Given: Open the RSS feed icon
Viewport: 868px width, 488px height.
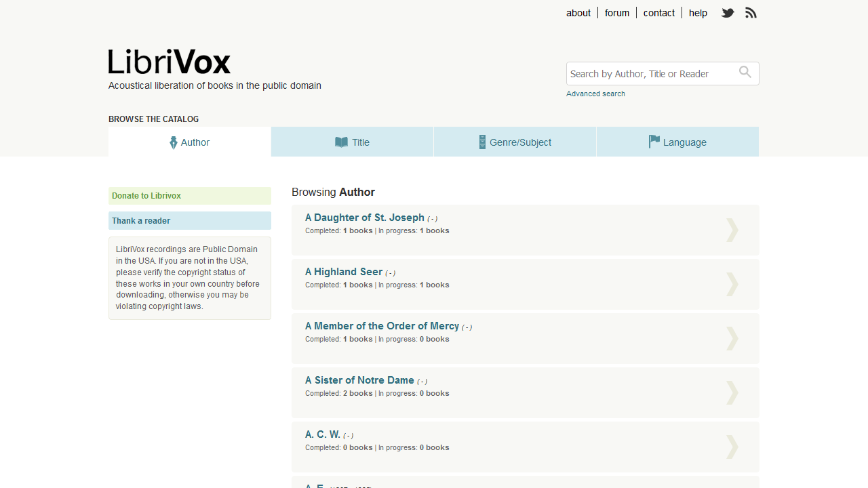Looking at the screenshot, I should (x=751, y=13).
